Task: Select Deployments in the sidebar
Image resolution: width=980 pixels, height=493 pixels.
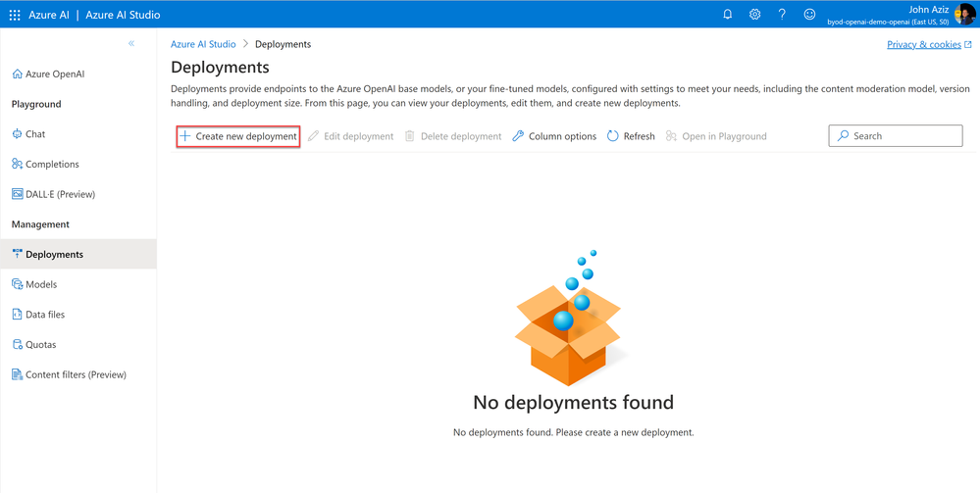Action: tap(78, 254)
